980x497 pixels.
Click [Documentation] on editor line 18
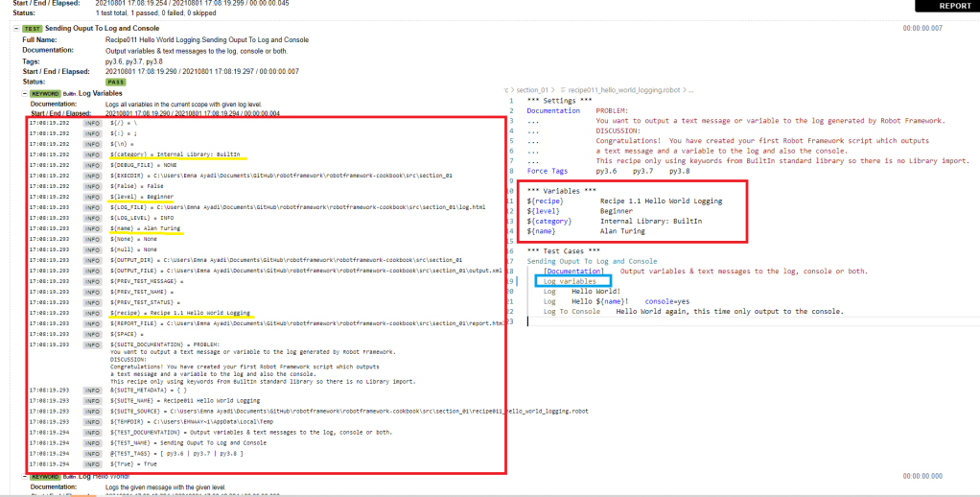(573, 271)
